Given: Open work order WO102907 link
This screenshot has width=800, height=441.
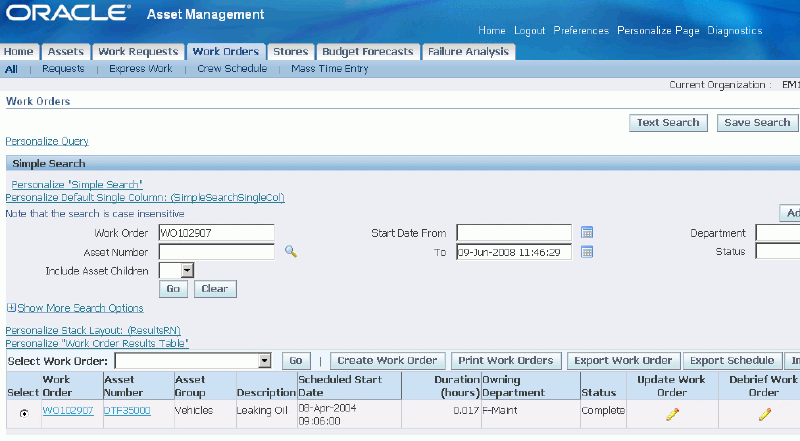Looking at the screenshot, I should 68,410.
